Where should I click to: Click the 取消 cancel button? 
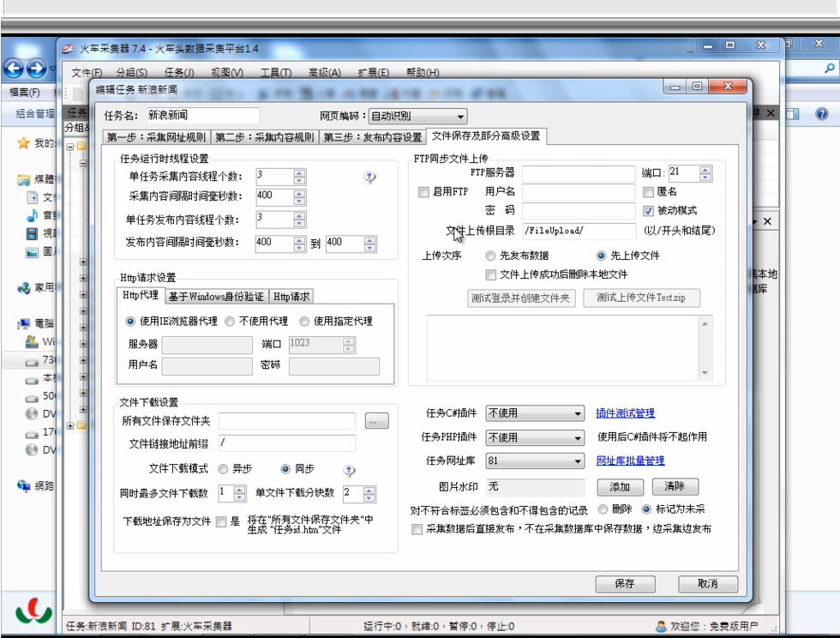point(708,583)
